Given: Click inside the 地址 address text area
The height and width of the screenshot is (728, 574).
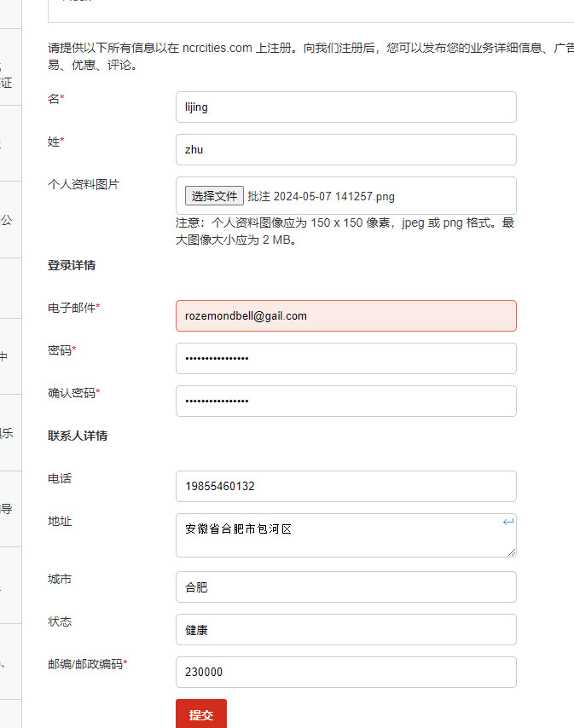Looking at the screenshot, I should coord(341,535).
